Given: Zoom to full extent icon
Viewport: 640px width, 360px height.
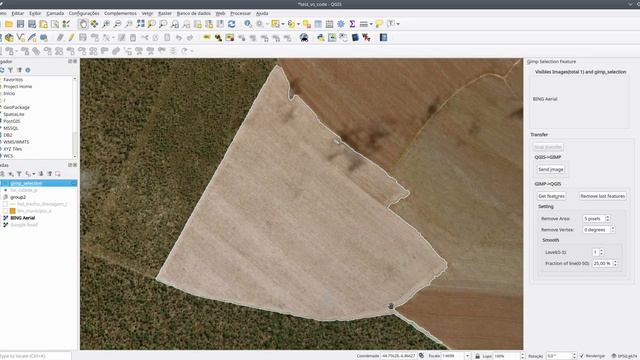Looking at the screenshot, I should coord(140,24).
